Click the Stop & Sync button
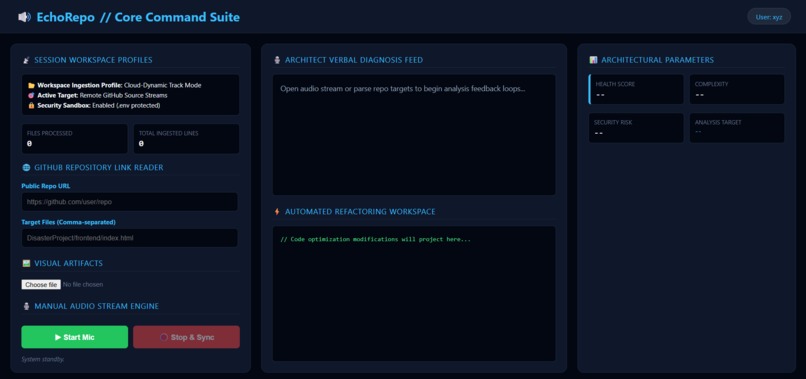 (x=186, y=337)
